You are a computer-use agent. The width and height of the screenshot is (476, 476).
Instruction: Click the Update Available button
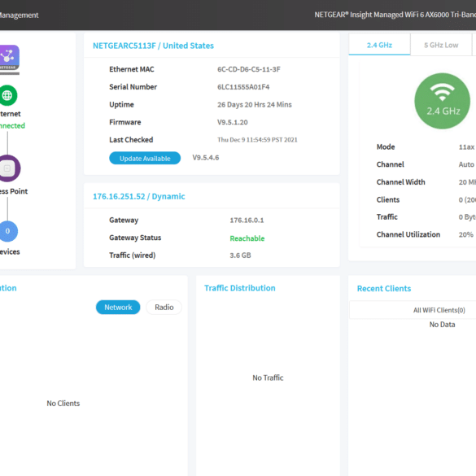[145, 158]
